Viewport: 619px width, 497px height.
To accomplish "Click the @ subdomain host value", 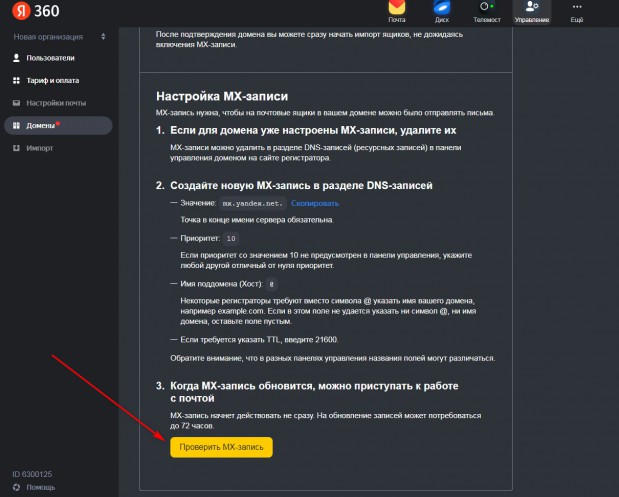I will (x=273, y=284).
